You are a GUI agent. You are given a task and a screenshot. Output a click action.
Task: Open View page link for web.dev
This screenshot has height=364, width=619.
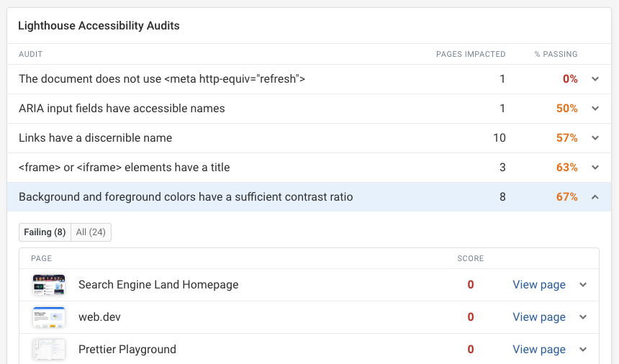tap(539, 317)
